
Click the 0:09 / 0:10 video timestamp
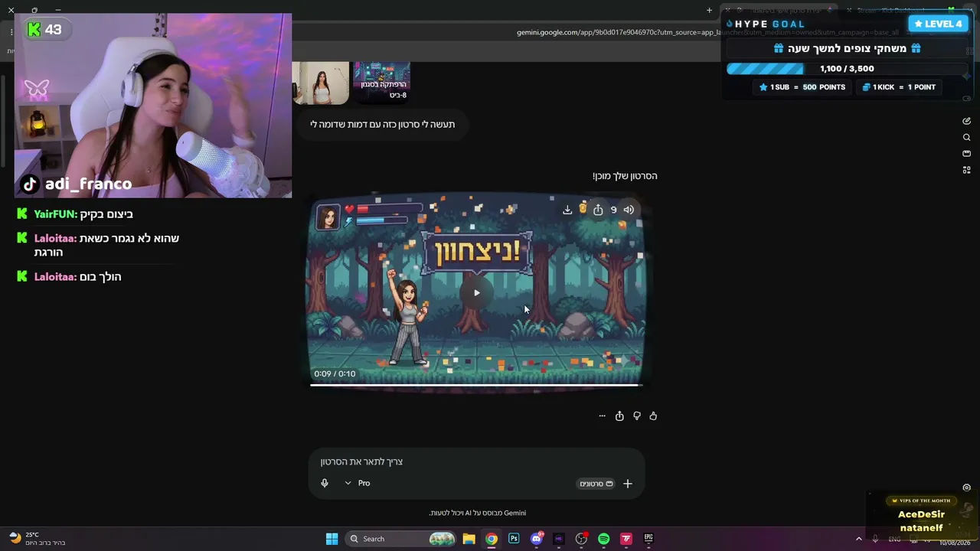click(335, 373)
